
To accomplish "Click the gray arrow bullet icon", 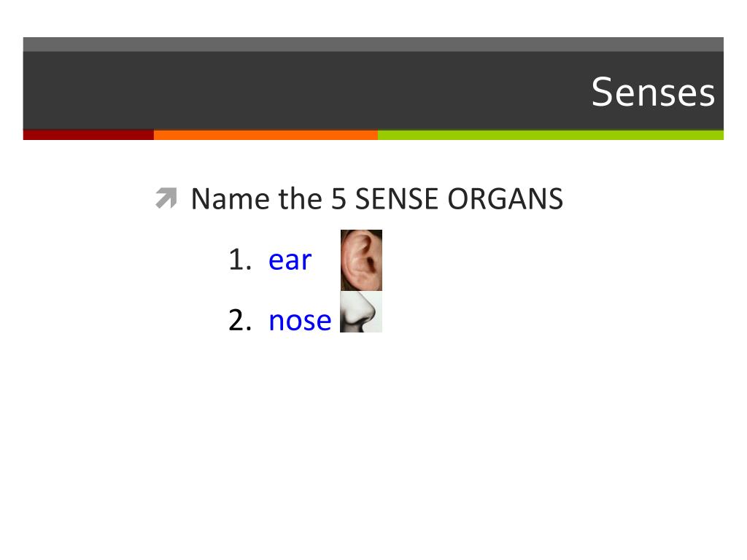I will (166, 198).
